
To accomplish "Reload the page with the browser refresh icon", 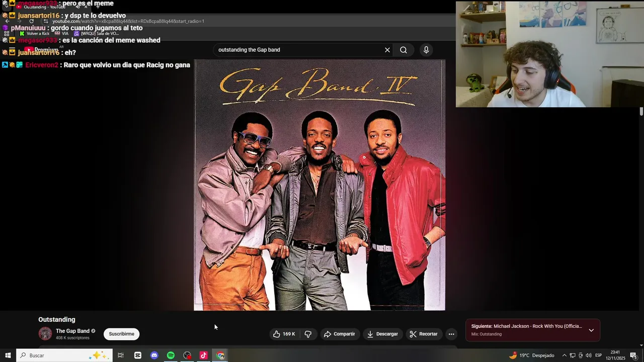I will coord(31,21).
